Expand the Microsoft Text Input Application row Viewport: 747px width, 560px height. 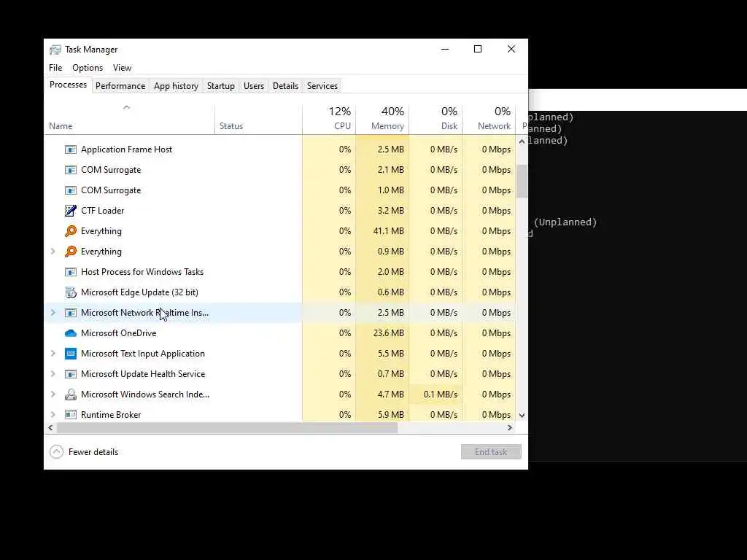[53, 354]
